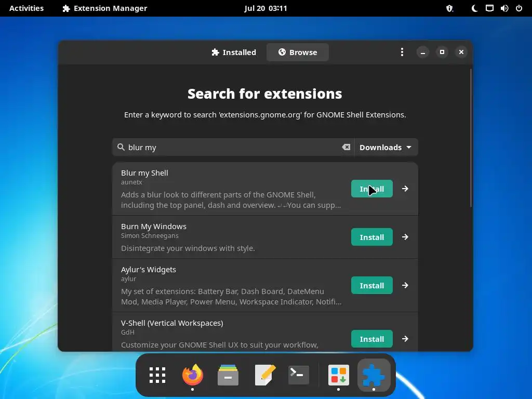Click author name 'aunetx'
532x399 pixels.
point(131,182)
